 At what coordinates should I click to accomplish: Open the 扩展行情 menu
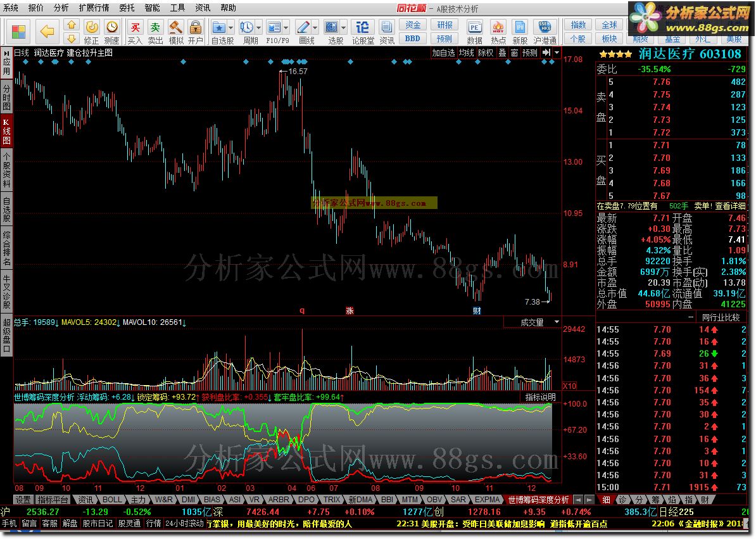click(x=94, y=8)
